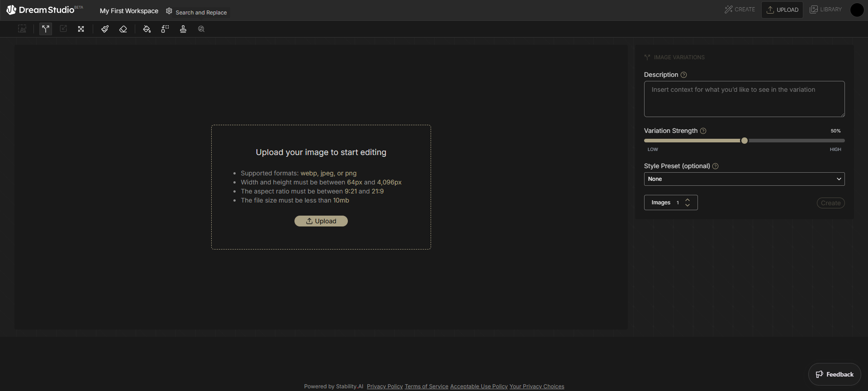Switch to the LIBRARY tab

(825, 9)
